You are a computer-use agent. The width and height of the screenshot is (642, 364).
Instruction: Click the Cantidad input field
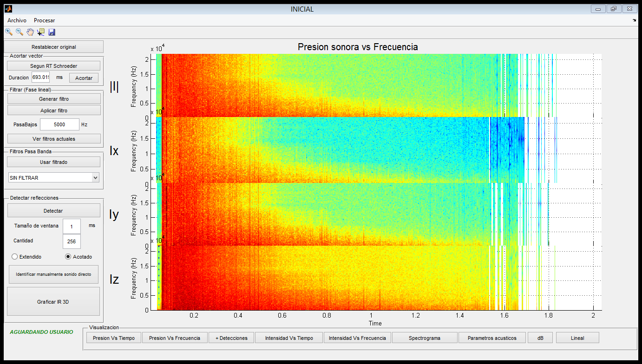pyautogui.click(x=72, y=241)
